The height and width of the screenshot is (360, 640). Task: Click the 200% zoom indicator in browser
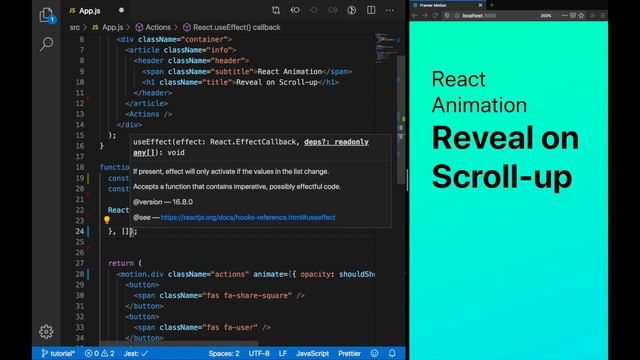pos(546,16)
